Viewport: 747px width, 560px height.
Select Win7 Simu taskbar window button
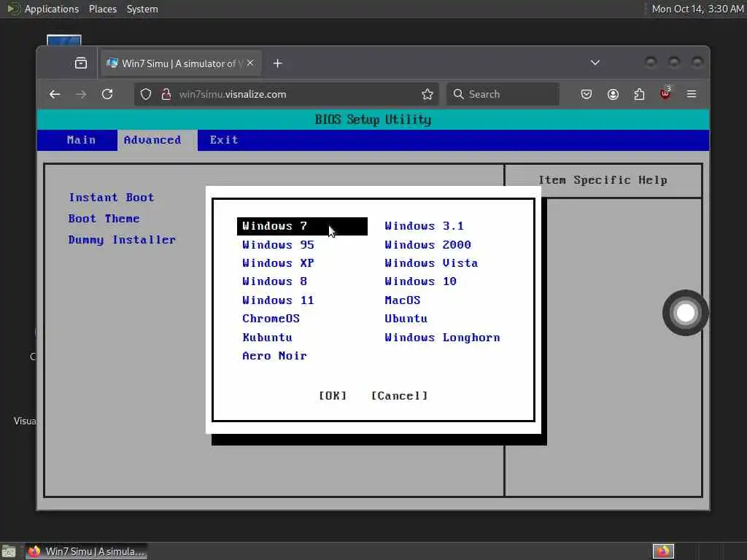[x=87, y=551]
